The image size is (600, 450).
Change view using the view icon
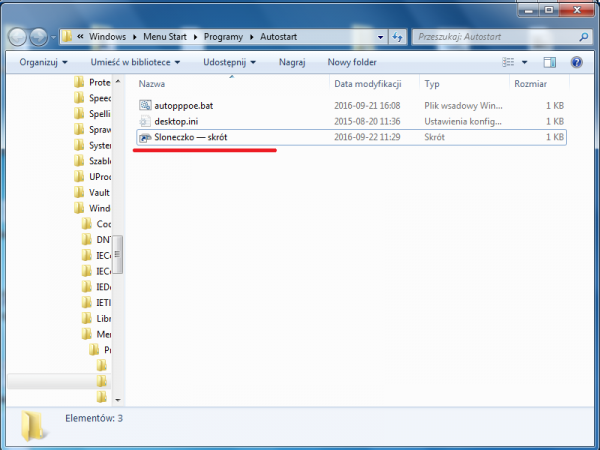click(x=508, y=62)
